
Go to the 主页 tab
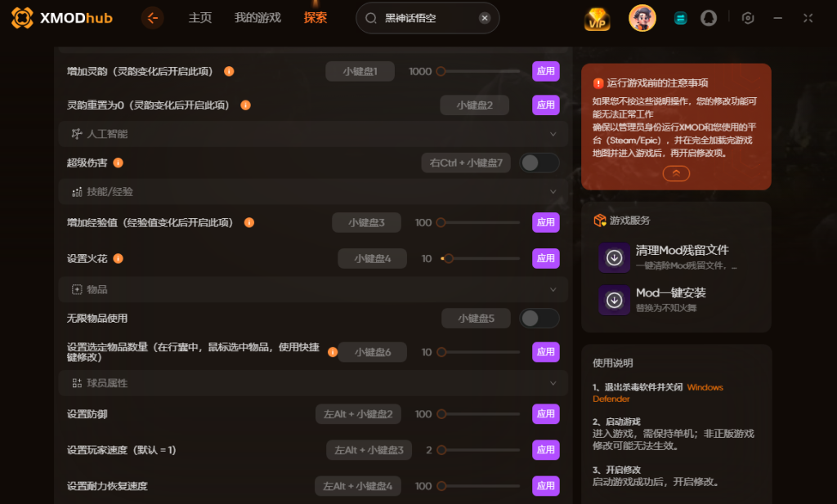click(x=200, y=18)
